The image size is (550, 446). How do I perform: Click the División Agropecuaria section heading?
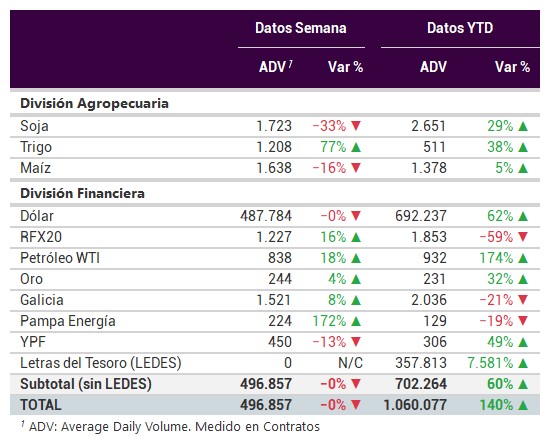[94, 104]
